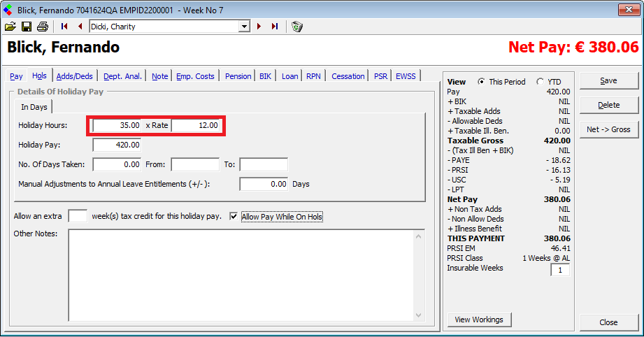The height and width of the screenshot is (337, 644).
Task: Open the Adds/Deds tab
Action: coord(74,76)
